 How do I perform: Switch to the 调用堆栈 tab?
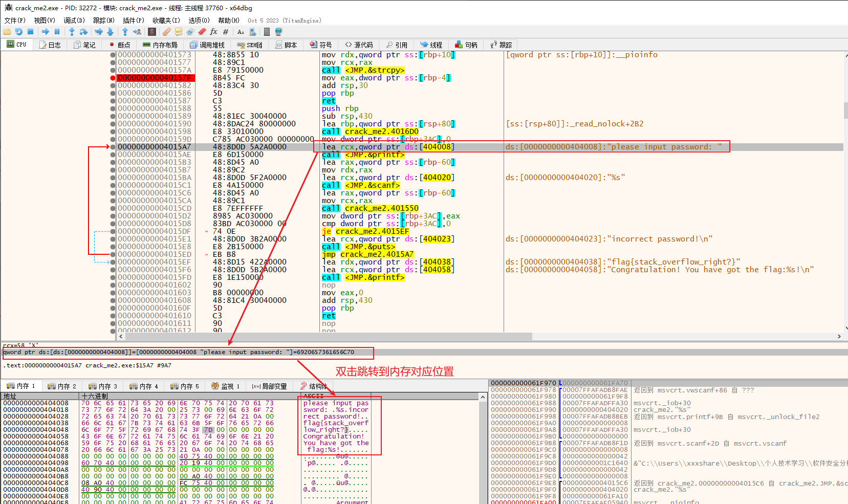(207, 45)
